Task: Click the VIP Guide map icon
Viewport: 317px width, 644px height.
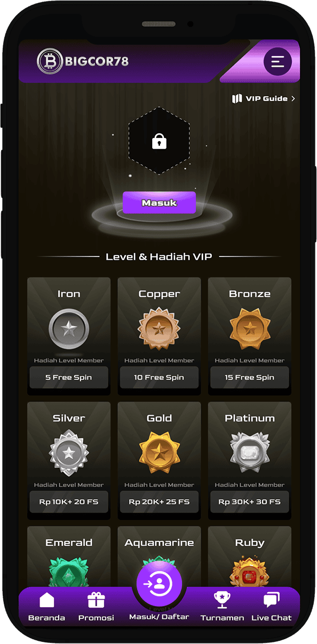Action: point(237,99)
